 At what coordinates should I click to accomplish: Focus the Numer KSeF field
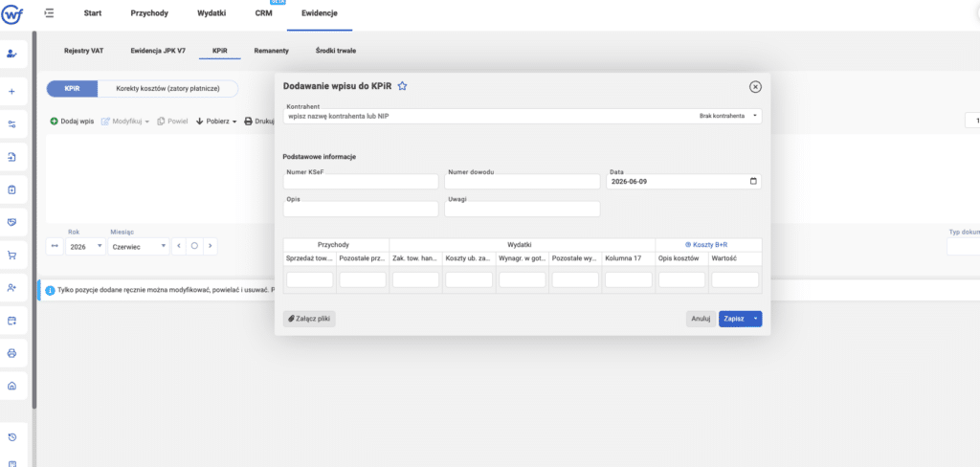click(361, 181)
